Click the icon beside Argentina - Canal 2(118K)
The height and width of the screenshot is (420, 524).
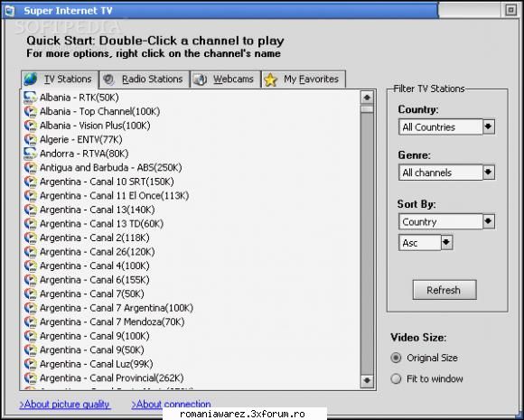pos(30,238)
